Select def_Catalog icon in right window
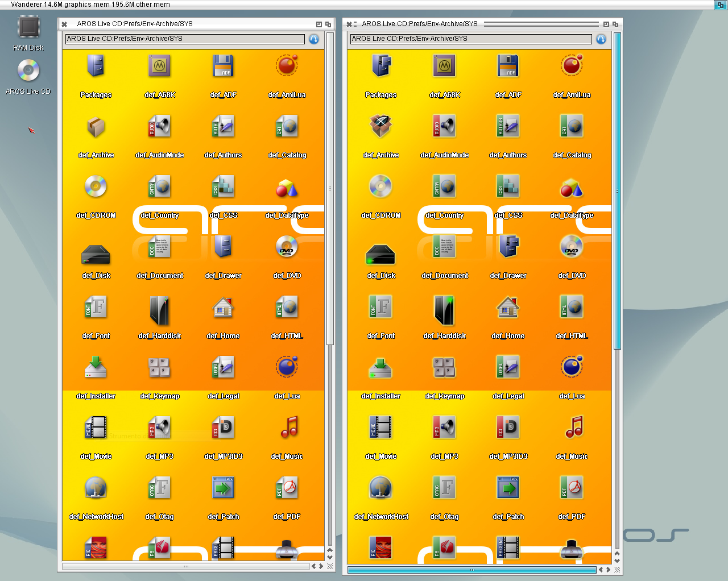728x581 pixels. 572,126
